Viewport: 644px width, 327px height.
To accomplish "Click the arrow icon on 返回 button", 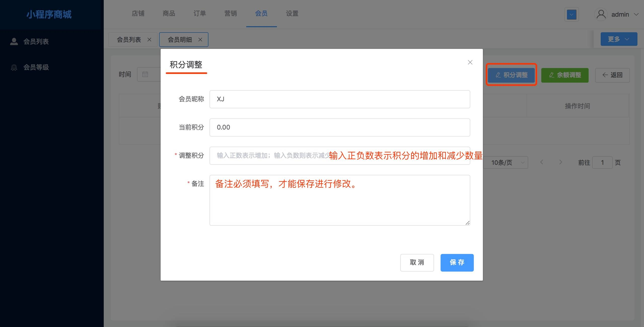I will coord(605,75).
